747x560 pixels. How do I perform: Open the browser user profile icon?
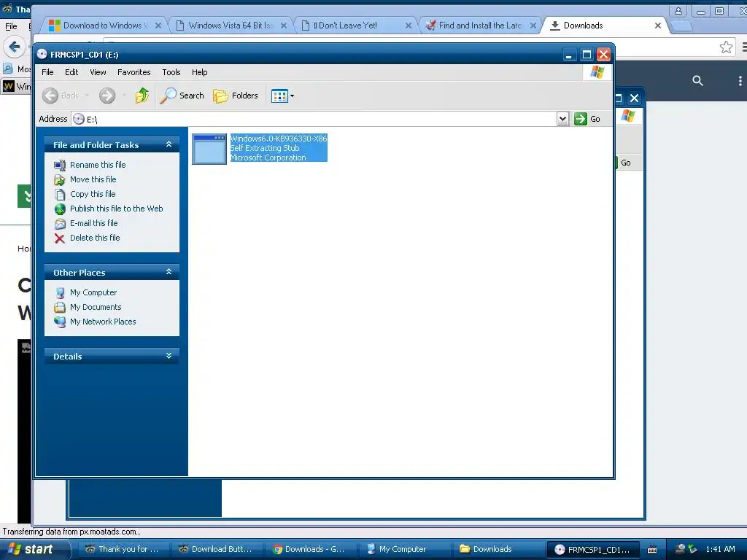click(x=678, y=10)
